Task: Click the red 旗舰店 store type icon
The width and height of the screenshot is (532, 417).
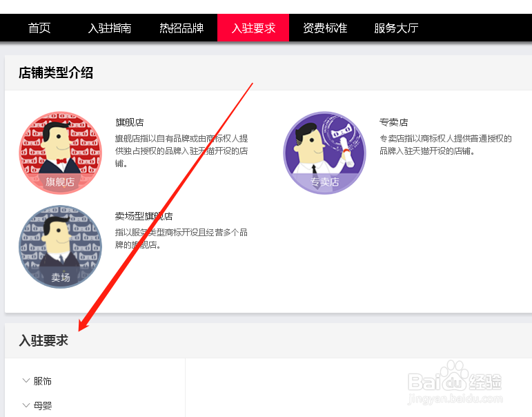Action: [x=61, y=153]
